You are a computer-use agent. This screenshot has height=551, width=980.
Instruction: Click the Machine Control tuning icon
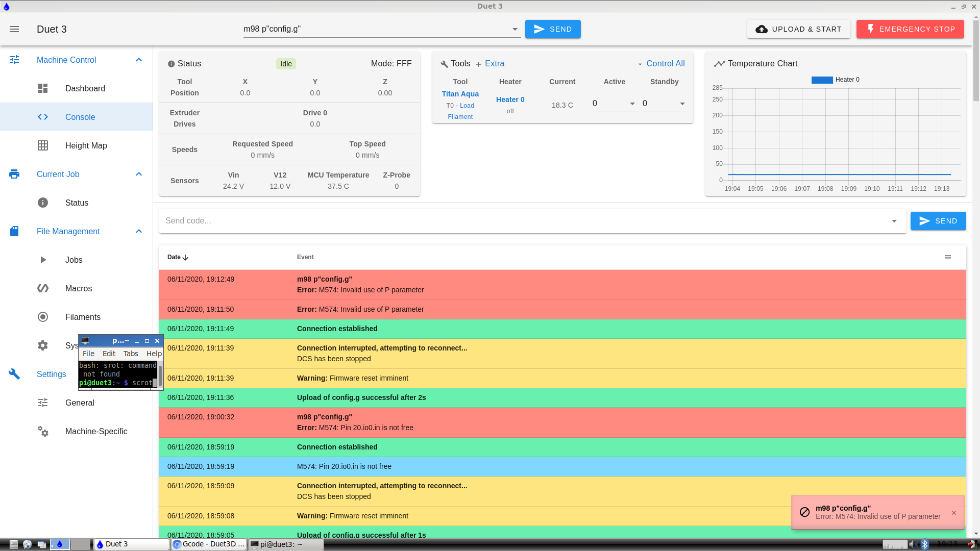(x=14, y=60)
